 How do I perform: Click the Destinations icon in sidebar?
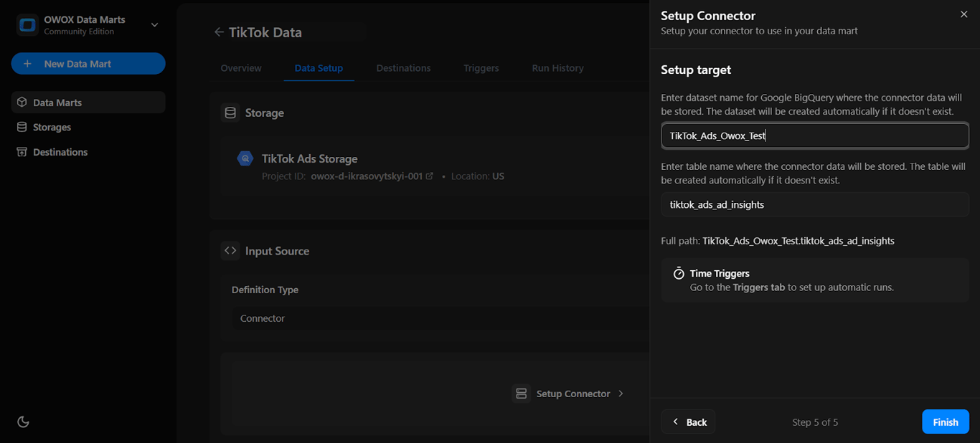point(22,152)
